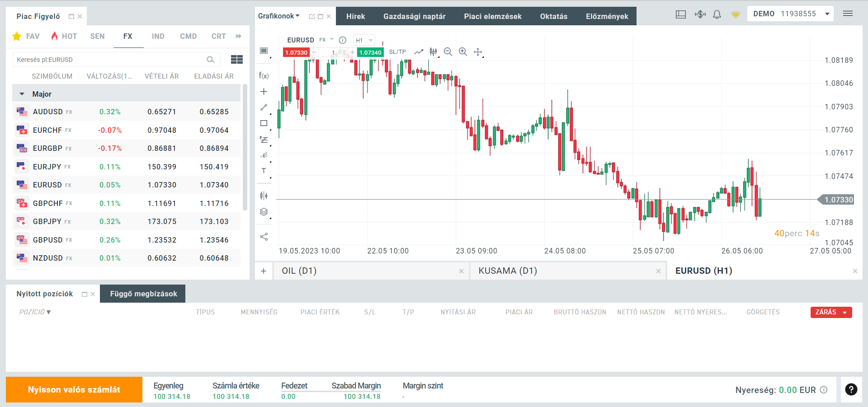Open the layers objects tool
This screenshot has width=868, height=407.
(x=264, y=212)
